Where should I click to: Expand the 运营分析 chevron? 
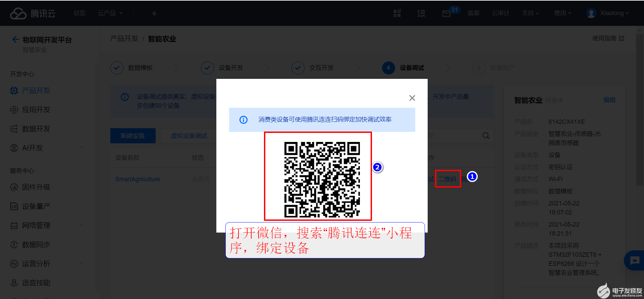(x=81, y=263)
